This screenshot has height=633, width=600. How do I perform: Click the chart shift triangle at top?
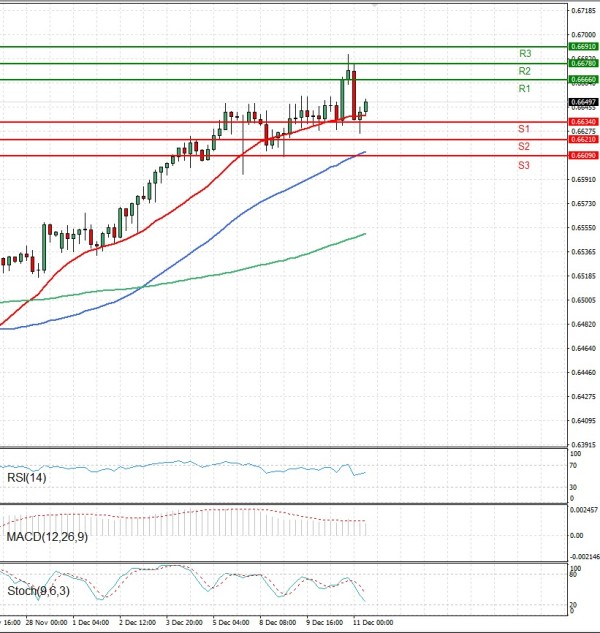tap(374, 5)
